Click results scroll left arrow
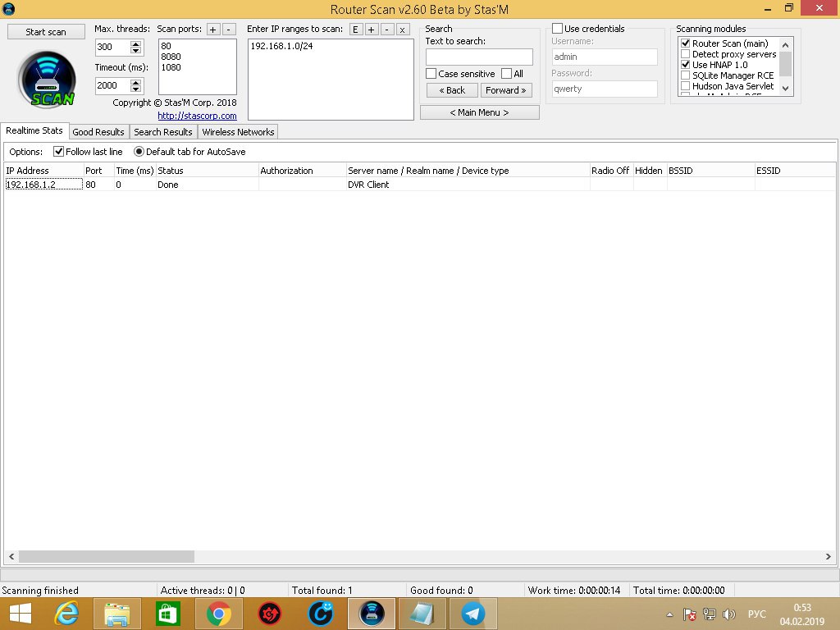 11,557
